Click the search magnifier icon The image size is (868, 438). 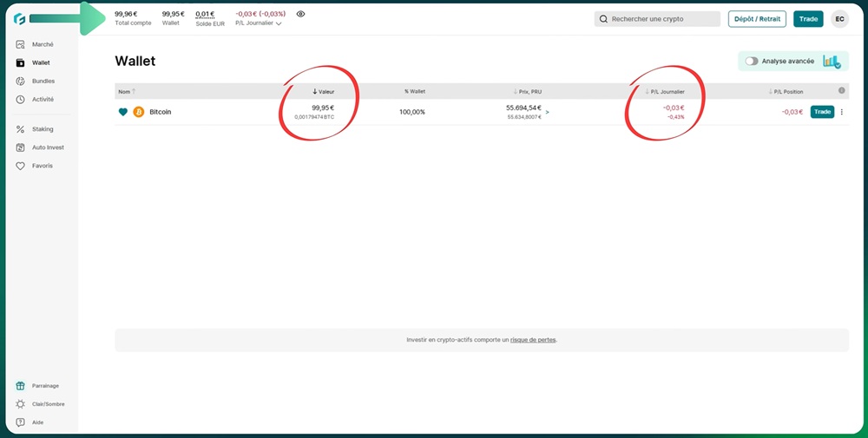coord(603,19)
